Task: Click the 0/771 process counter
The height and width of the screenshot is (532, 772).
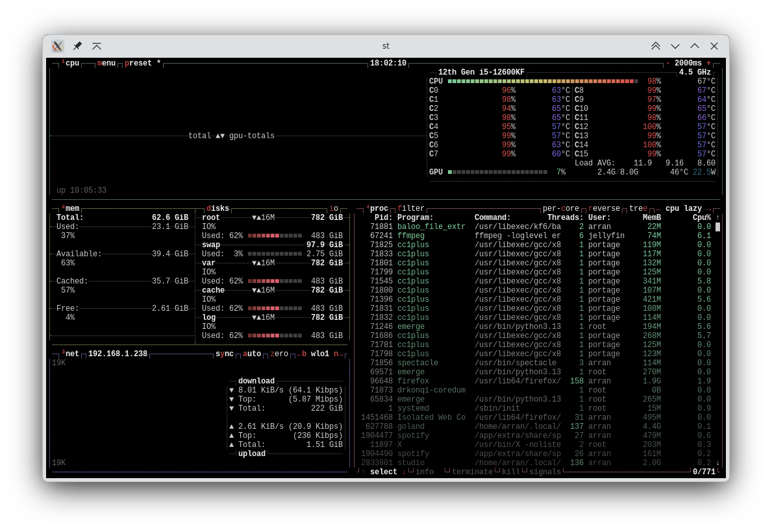Action: coord(704,472)
